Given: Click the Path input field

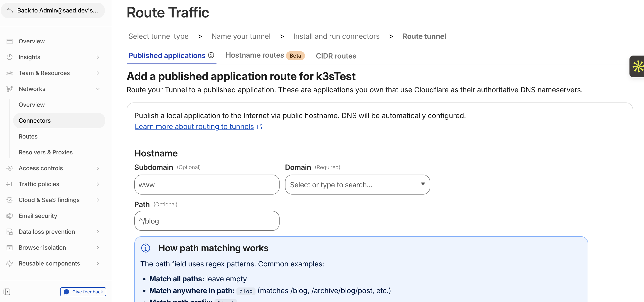Looking at the screenshot, I should (x=207, y=221).
